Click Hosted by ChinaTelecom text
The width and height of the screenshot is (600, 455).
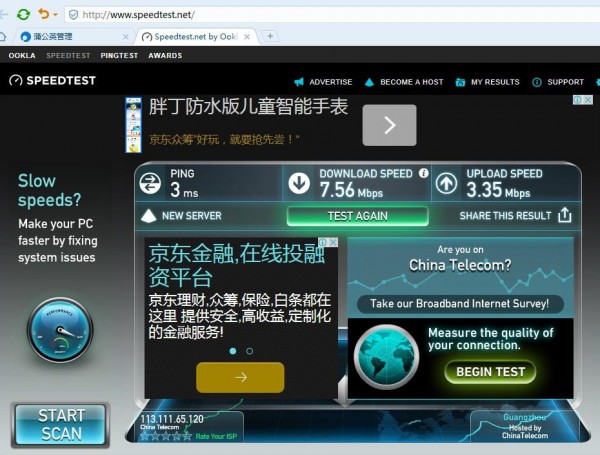click(x=525, y=432)
